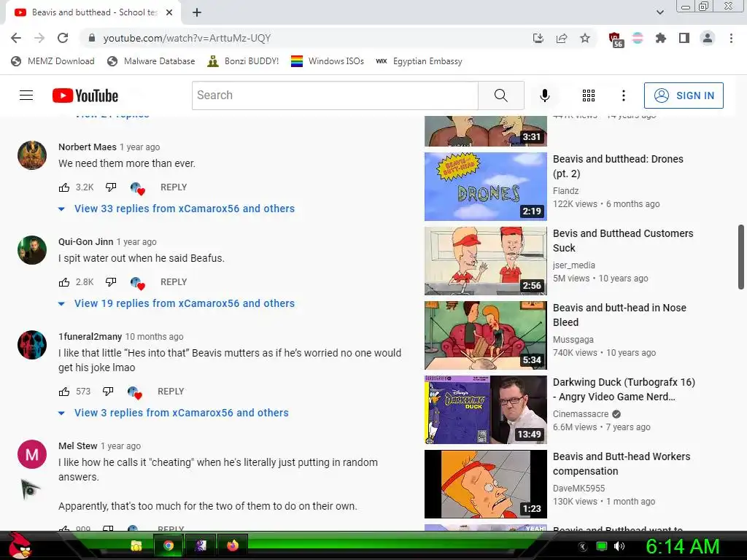
Task: Open the Chrome extensions puzzle menu
Action: pos(661,38)
